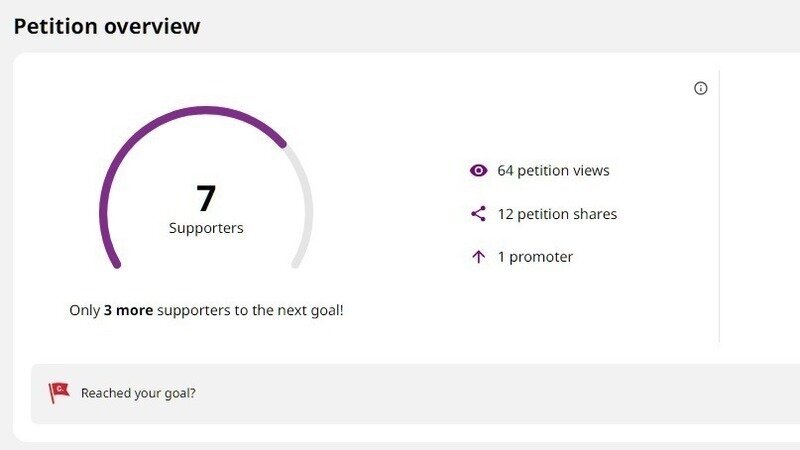Click the eye icon beside petition views

pos(478,171)
